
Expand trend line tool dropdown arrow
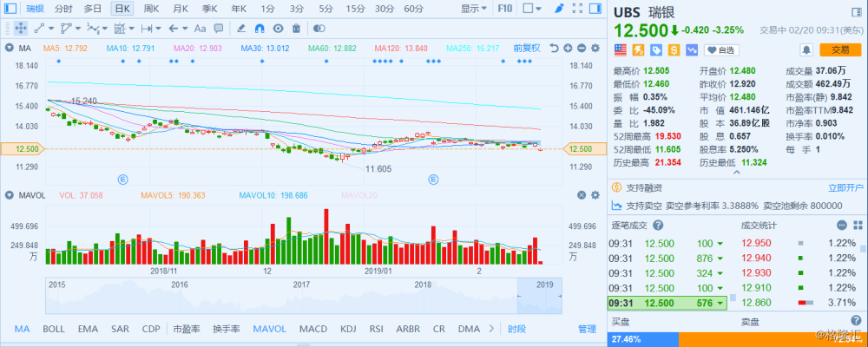coord(51,29)
